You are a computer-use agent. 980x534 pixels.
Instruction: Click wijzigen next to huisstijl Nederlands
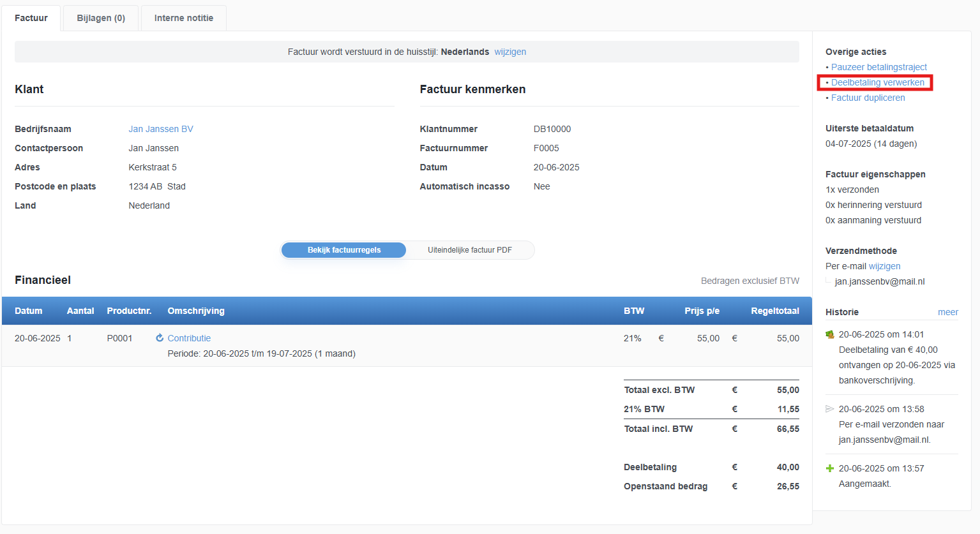click(510, 52)
